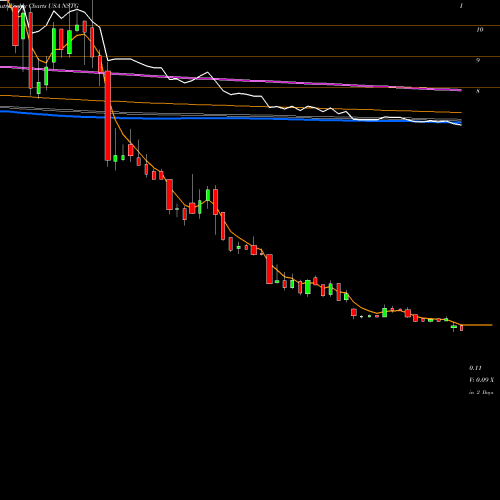Click the price axis label '10'

click(x=479, y=30)
